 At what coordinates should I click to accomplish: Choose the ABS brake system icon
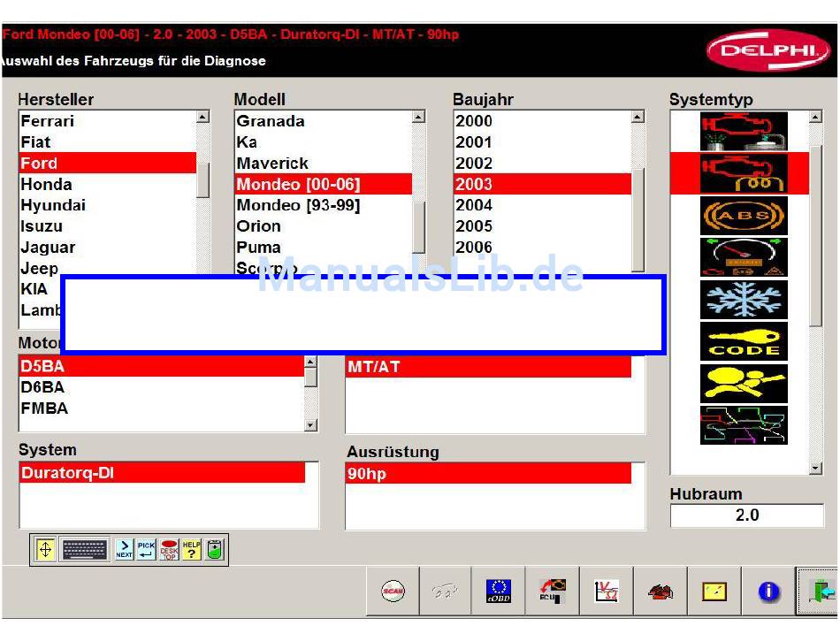point(744,216)
